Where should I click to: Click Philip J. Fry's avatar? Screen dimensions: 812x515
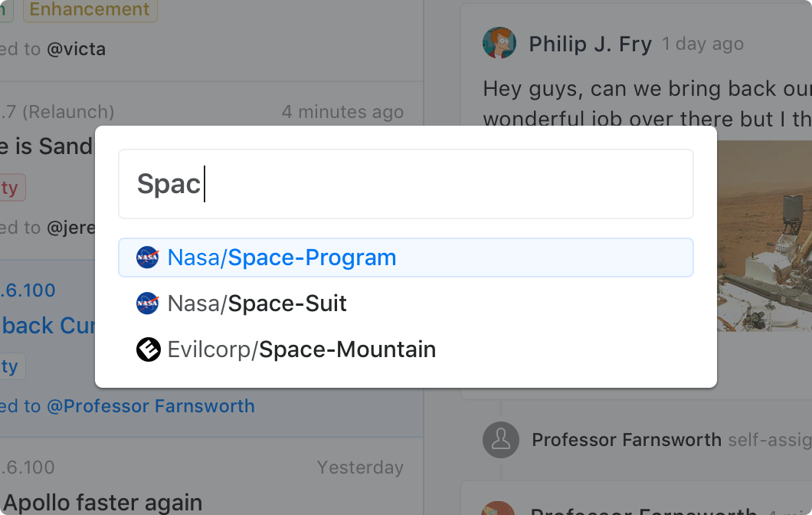tap(499, 44)
